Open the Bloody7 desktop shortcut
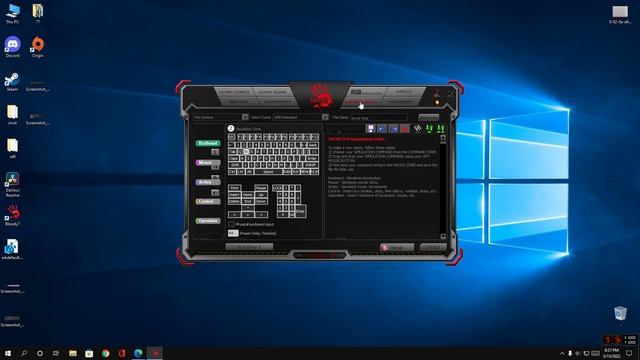640x360 pixels. click(x=12, y=214)
